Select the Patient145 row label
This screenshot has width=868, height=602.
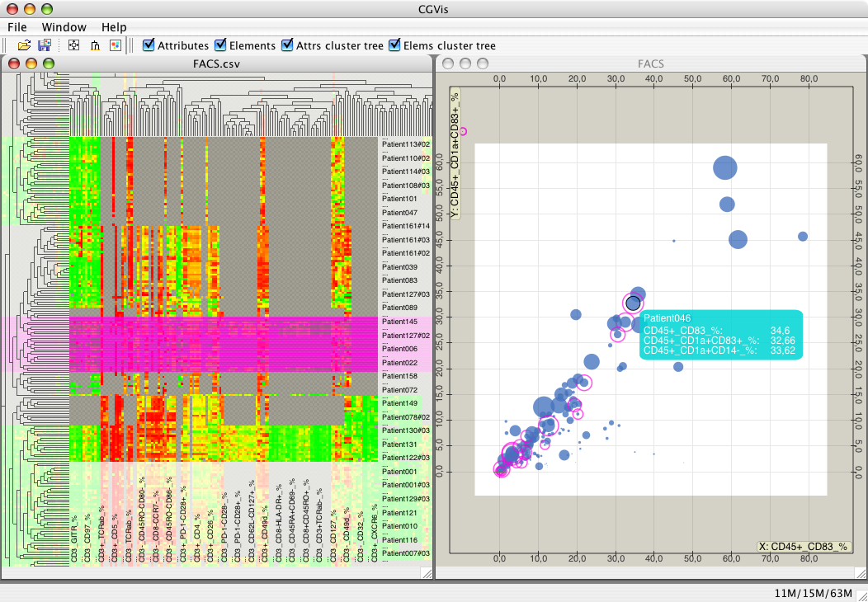click(399, 322)
